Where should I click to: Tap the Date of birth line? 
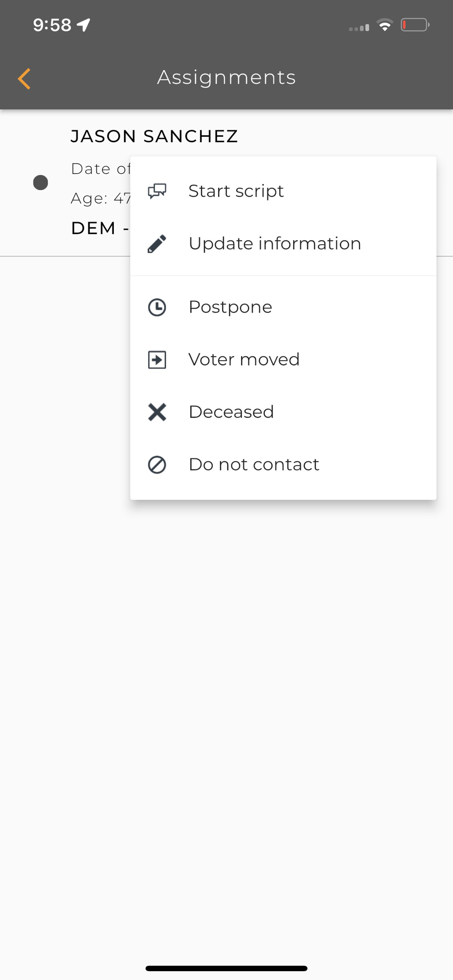(100, 169)
